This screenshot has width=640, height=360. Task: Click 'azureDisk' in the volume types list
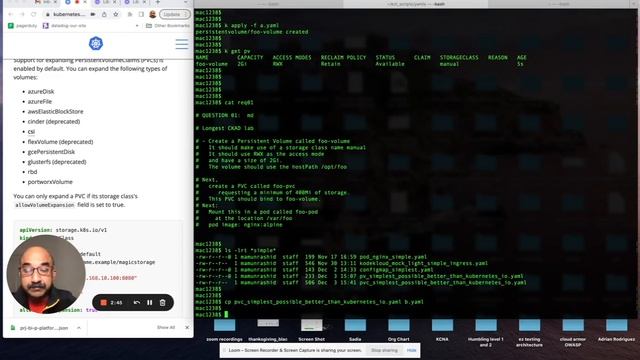[x=41, y=91]
